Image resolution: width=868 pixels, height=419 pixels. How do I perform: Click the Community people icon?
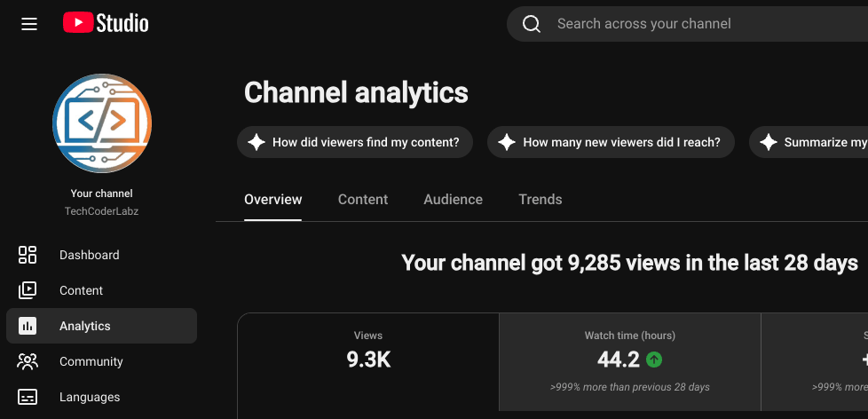[28, 361]
